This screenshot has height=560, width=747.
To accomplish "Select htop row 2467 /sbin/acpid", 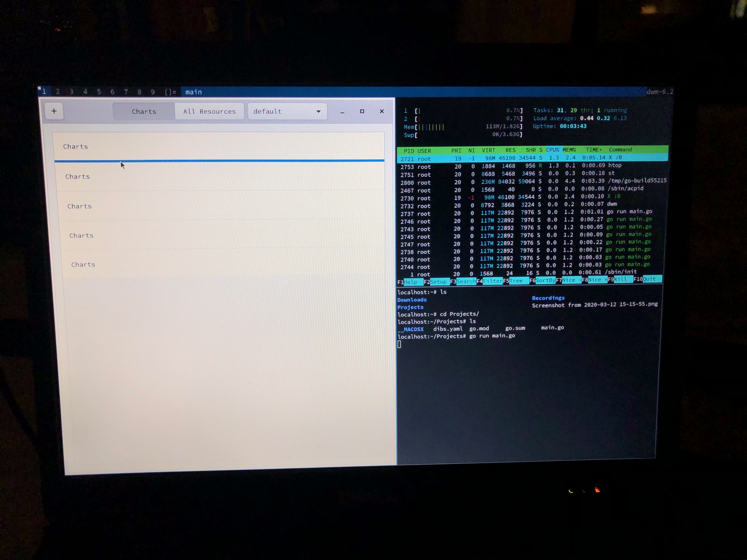I will click(533, 189).
